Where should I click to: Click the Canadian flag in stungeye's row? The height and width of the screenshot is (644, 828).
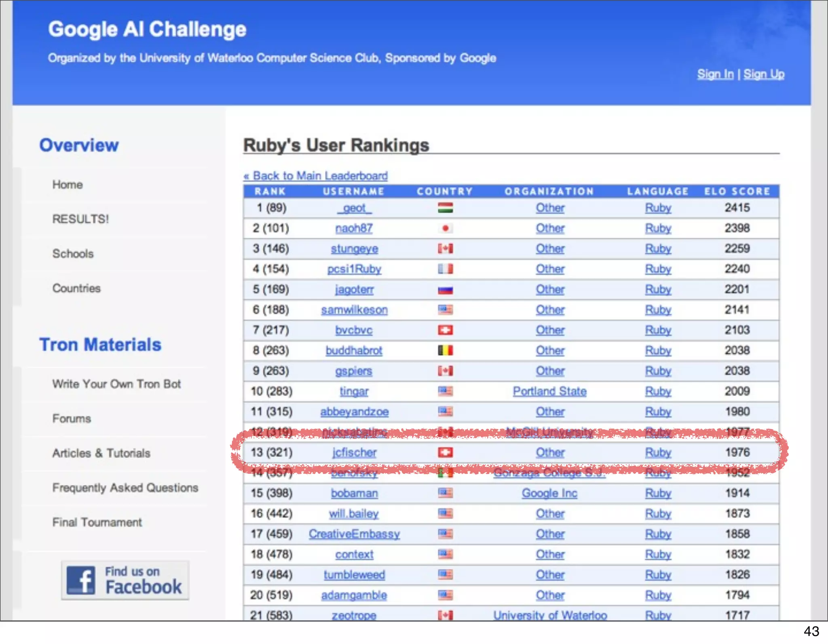coord(445,249)
